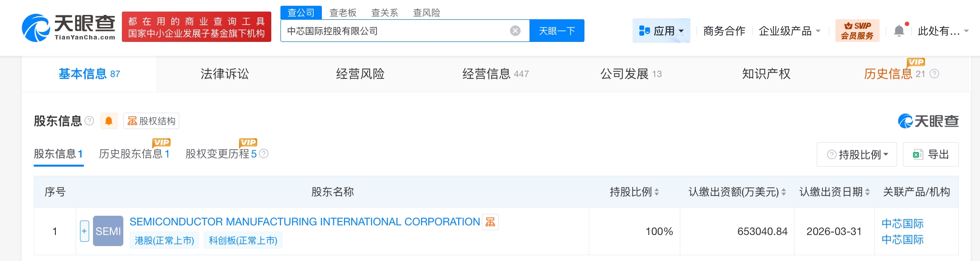The image size is (980, 261).
Task: Open equity structure icon next to SEMICONDUCTOR name
Action: pyautogui.click(x=490, y=222)
